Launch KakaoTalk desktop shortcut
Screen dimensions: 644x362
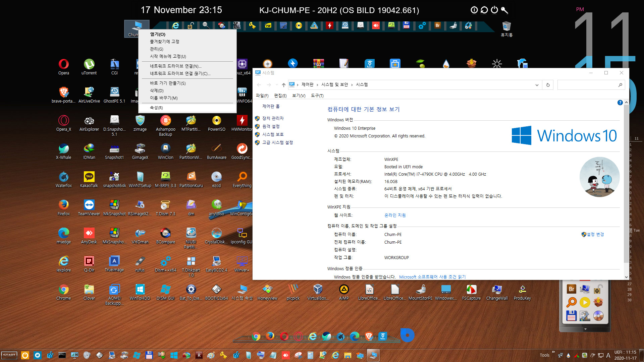pos(89,179)
